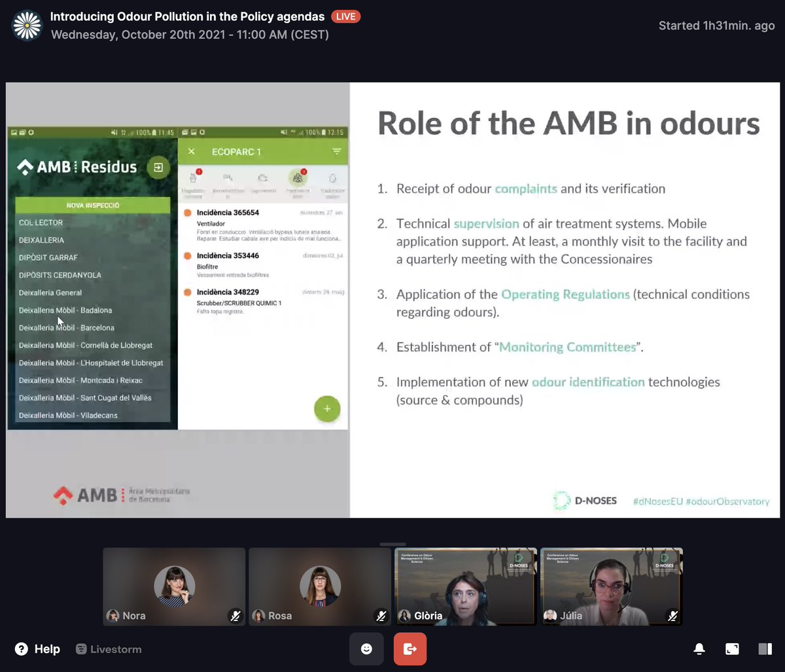Click the highlighted word complaints on the slide

[526, 189]
